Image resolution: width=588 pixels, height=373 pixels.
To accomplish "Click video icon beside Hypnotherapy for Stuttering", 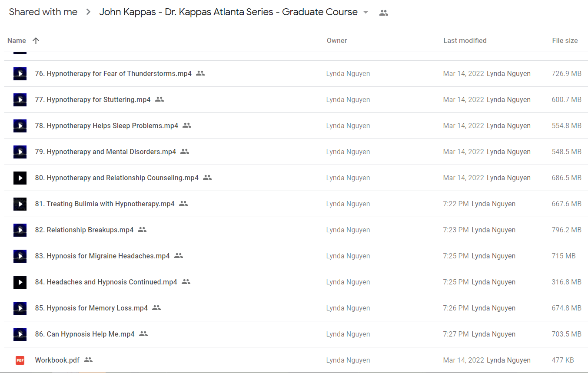I will click(20, 100).
